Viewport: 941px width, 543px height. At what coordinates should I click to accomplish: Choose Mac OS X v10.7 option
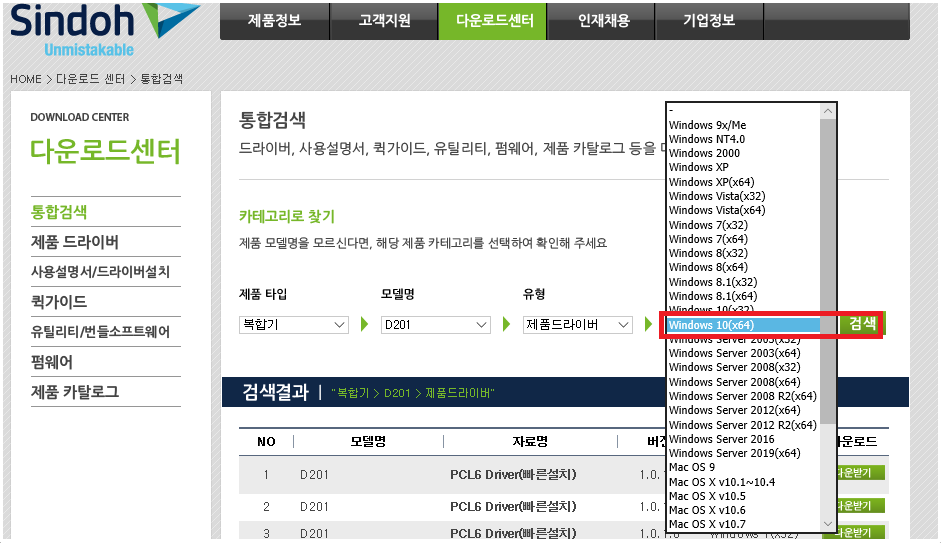pyautogui.click(x=744, y=524)
